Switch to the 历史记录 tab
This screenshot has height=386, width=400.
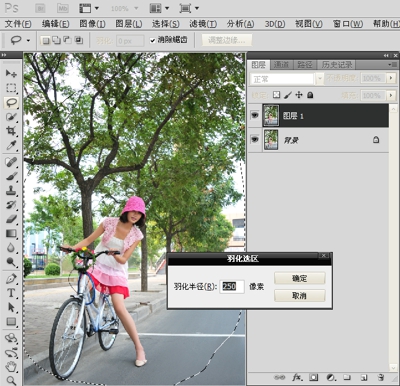point(337,65)
